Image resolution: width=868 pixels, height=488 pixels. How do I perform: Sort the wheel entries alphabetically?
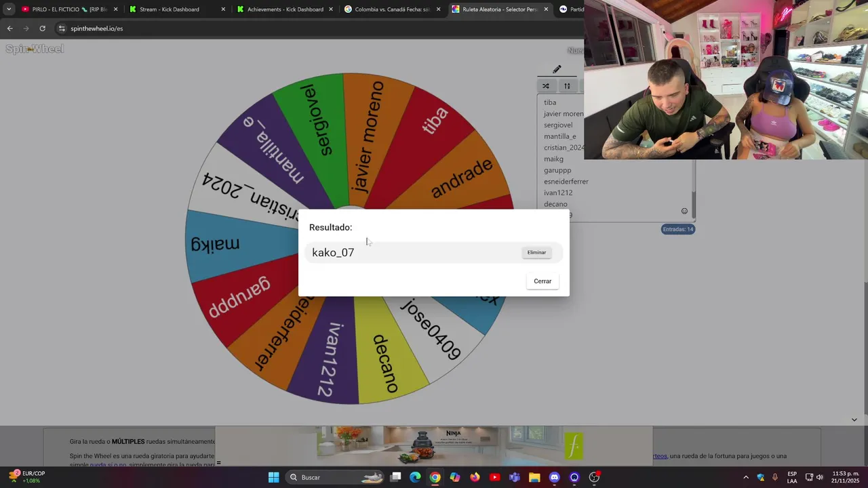point(567,86)
